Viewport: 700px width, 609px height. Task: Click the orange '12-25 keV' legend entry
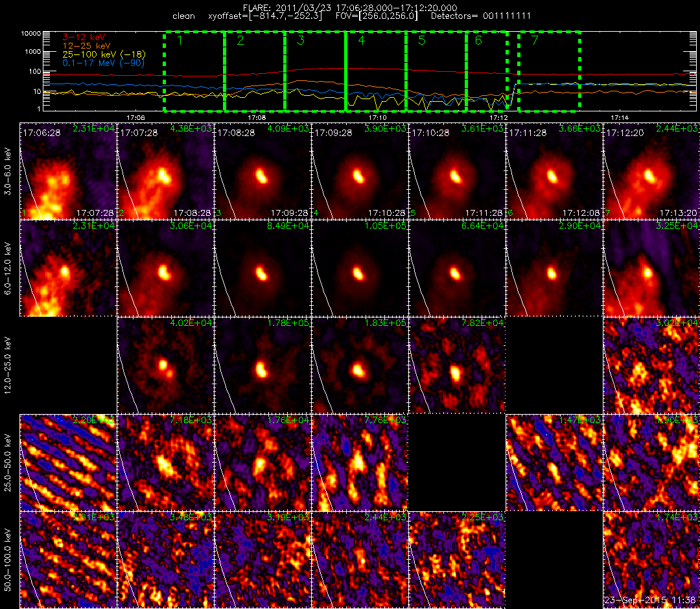point(86,46)
